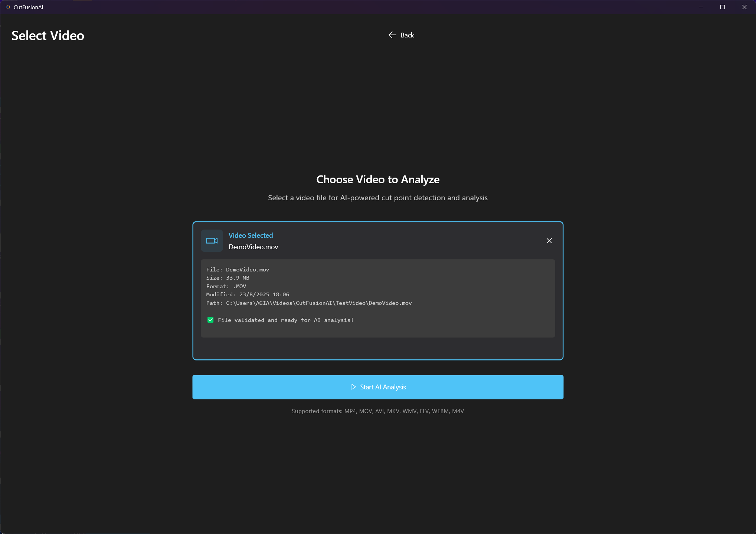The height and width of the screenshot is (534, 756).
Task: Click the Size 33.9 MB line
Action: [x=228, y=278]
